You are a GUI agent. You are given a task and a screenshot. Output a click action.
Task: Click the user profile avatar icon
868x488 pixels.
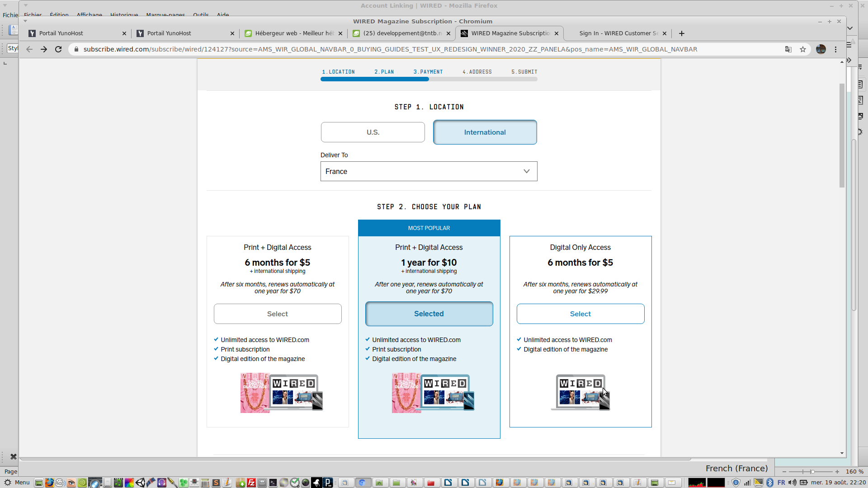pos(821,49)
